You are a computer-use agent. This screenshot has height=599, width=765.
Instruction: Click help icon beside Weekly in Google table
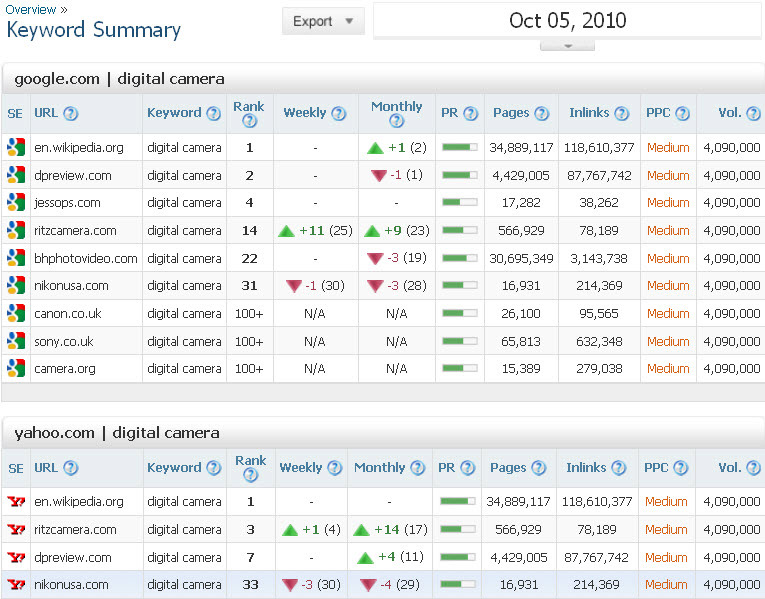pyautogui.click(x=340, y=114)
